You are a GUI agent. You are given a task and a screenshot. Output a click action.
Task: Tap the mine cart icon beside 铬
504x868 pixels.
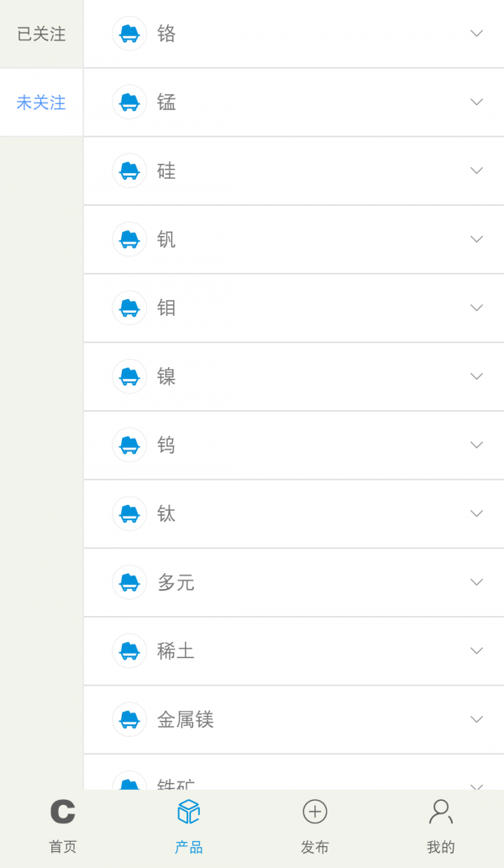129,34
